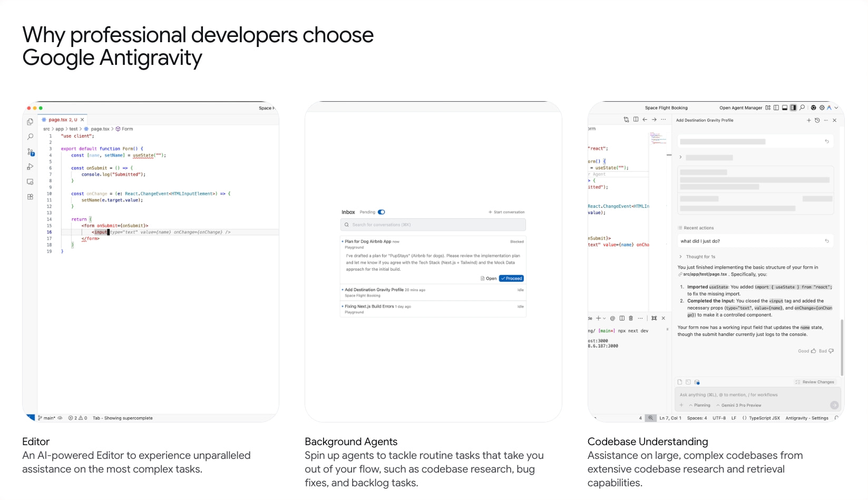This screenshot has width=868, height=500.
Task: Open Source Control icon with badge
Action: pyautogui.click(x=31, y=152)
